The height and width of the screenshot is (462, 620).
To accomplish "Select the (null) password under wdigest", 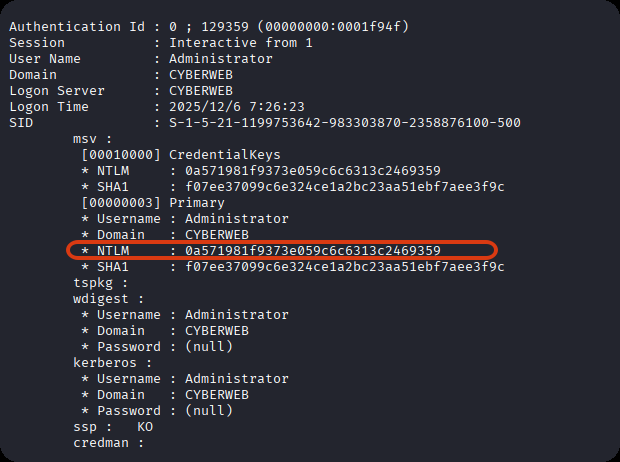I will (x=209, y=347).
